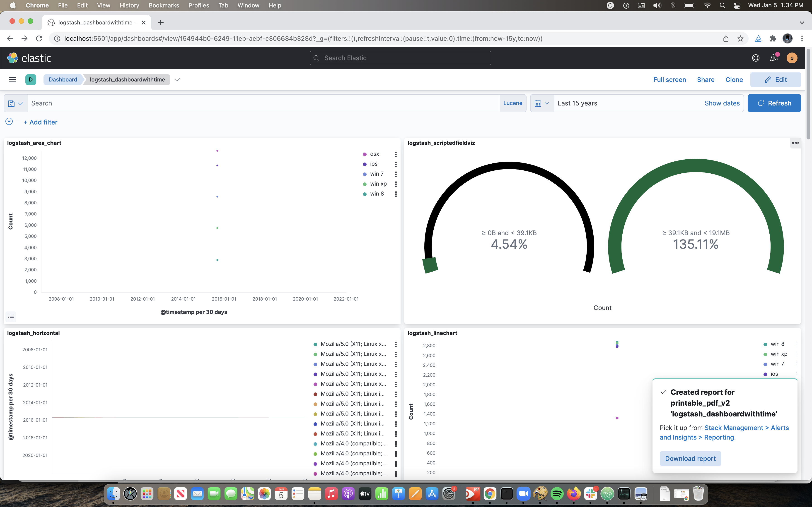This screenshot has height=507, width=812.
Task: Open panel options on logstash_scriptedfieldviz
Action: tap(795, 143)
